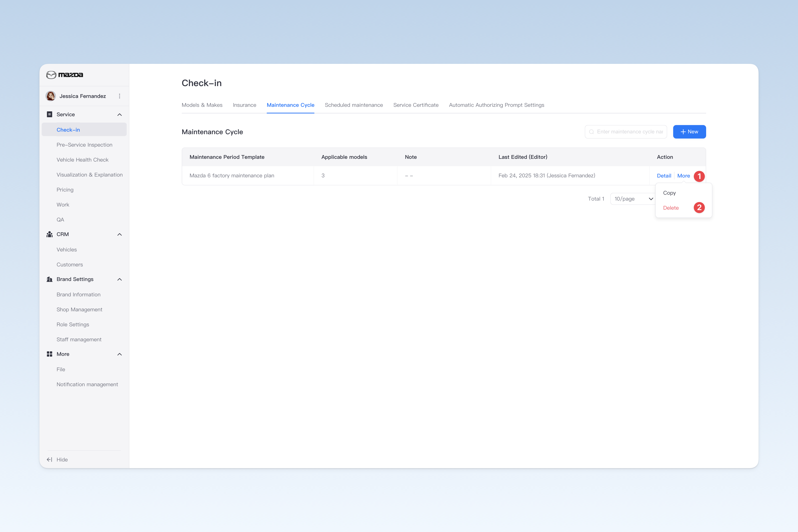Click the Mazda logo icon

coord(51,75)
